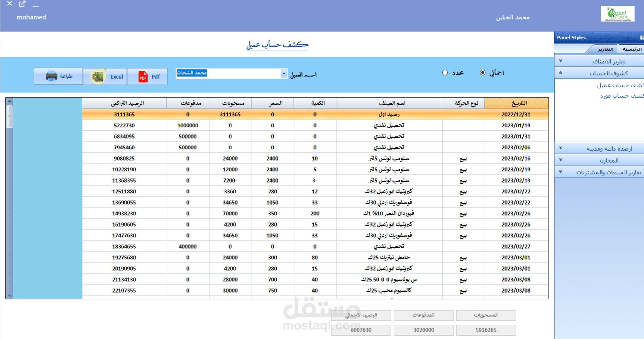Click the table scrollbar down arrow

point(9,296)
